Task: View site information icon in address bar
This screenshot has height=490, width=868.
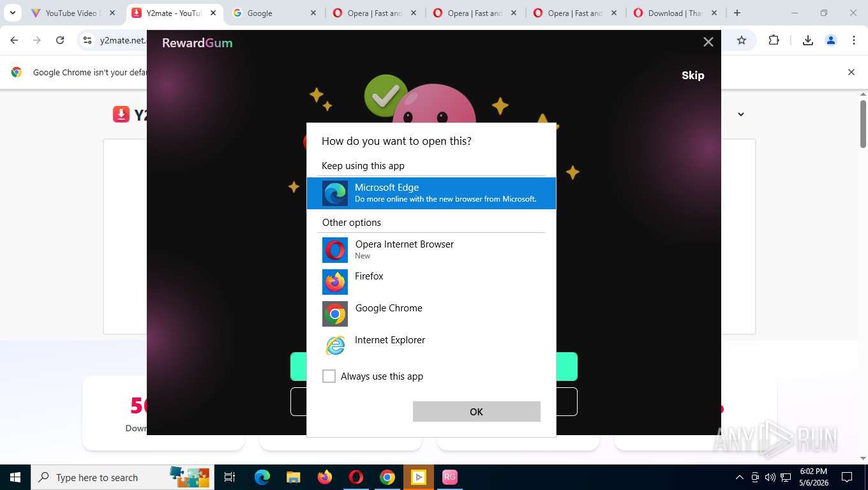Action: 87,40
